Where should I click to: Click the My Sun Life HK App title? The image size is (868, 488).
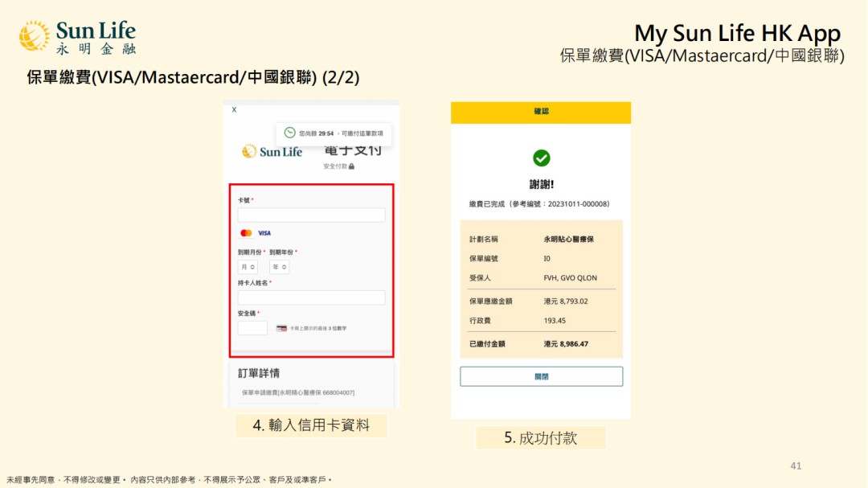click(x=737, y=33)
